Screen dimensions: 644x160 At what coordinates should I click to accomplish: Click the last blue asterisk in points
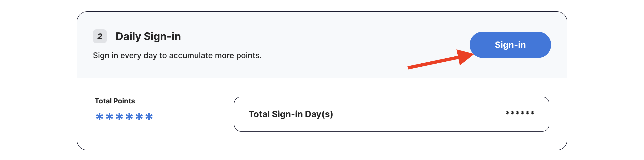[149, 117]
